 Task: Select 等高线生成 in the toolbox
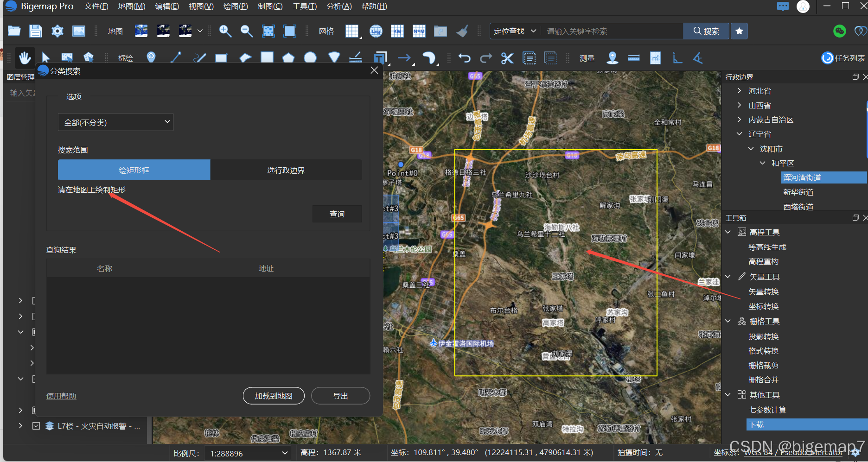(767, 247)
